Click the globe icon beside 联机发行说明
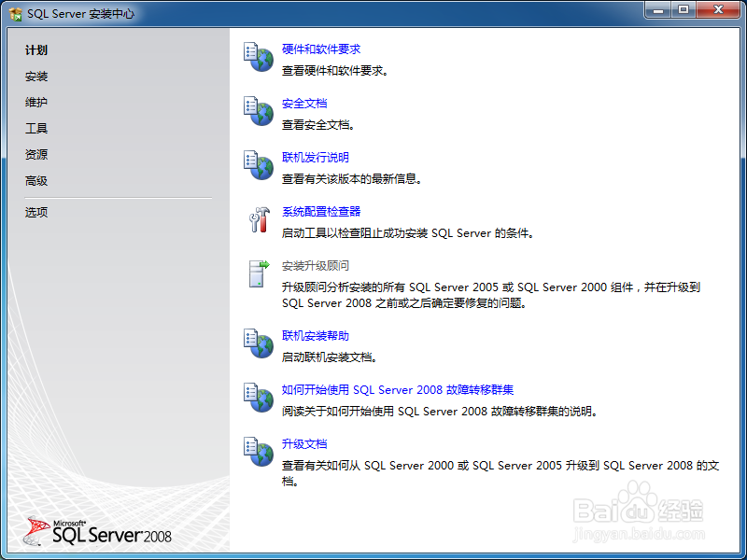The height and width of the screenshot is (560, 747). 258,164
